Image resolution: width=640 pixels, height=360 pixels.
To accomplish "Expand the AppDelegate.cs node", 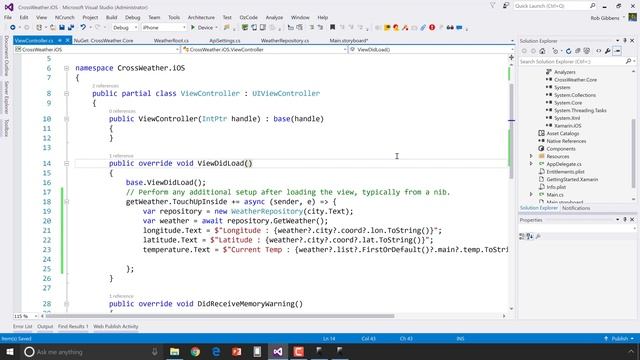I will [x=531, y=164].
